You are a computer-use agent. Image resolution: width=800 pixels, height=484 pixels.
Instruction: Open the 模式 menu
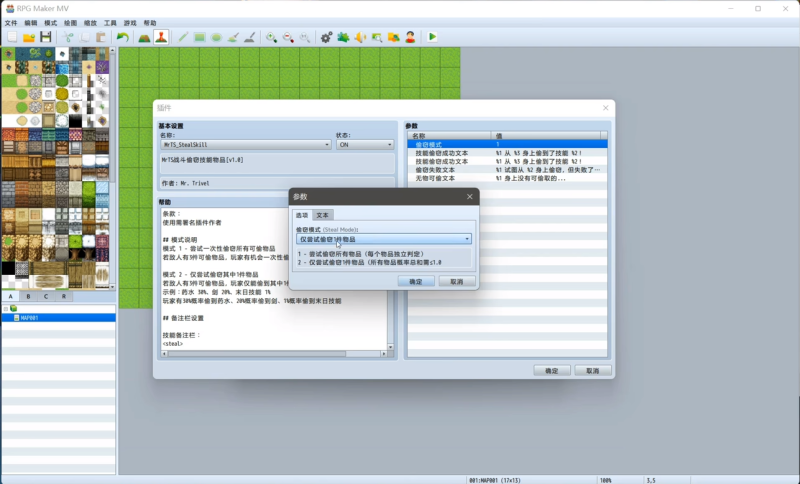coord(51,23)
